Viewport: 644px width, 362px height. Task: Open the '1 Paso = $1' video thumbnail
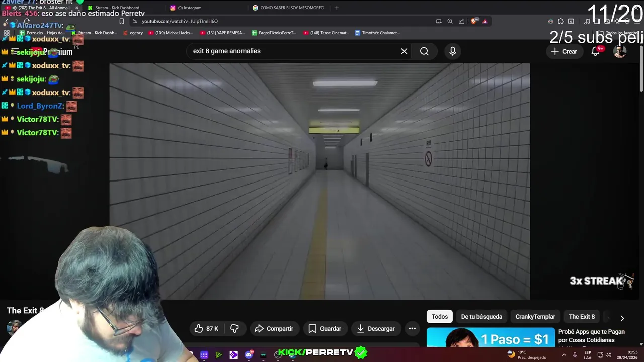click(491, 338)
